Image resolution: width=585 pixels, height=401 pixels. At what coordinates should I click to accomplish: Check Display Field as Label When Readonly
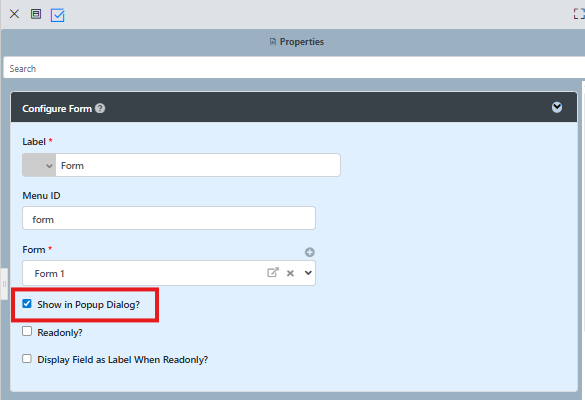click(27, 359)
